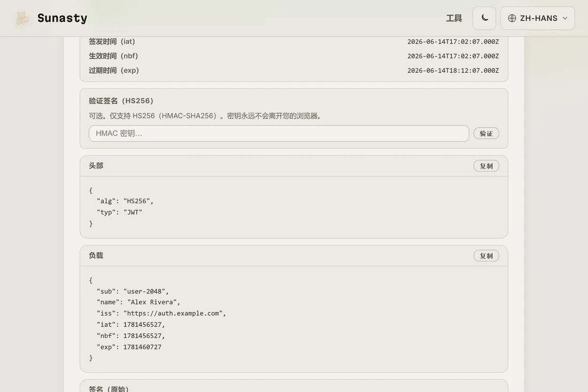Click the 签名 (原始) section heading

(x=109, y=389)
